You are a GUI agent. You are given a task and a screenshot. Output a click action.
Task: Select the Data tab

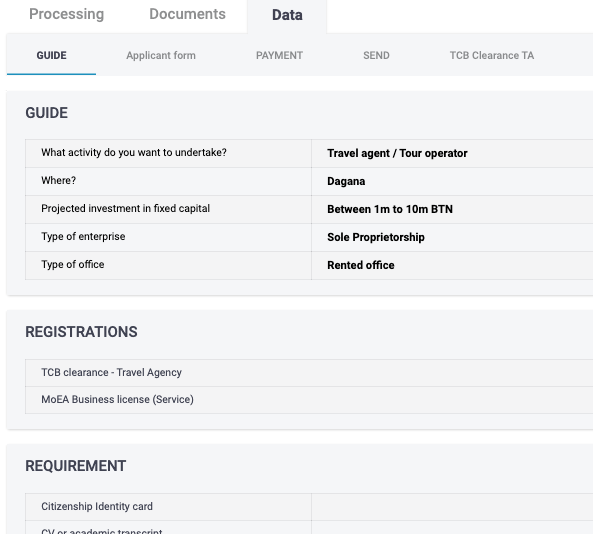click(x=287, y=15)
